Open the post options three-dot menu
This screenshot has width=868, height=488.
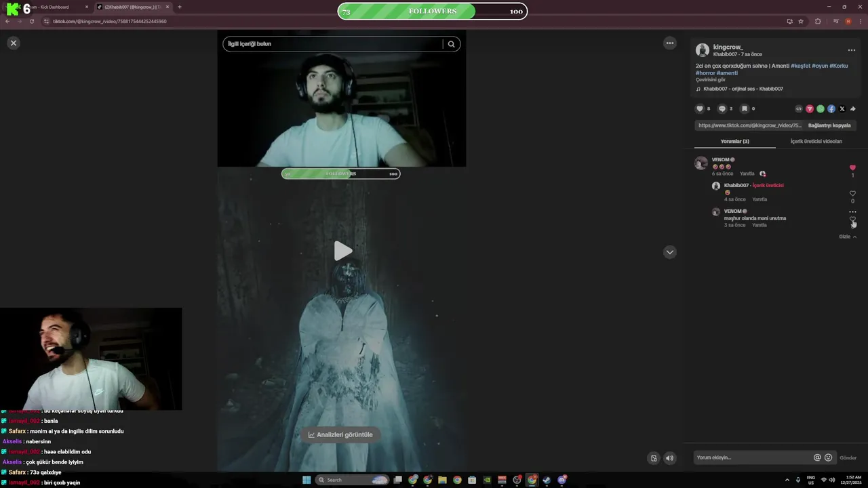[x=852, y=50]
